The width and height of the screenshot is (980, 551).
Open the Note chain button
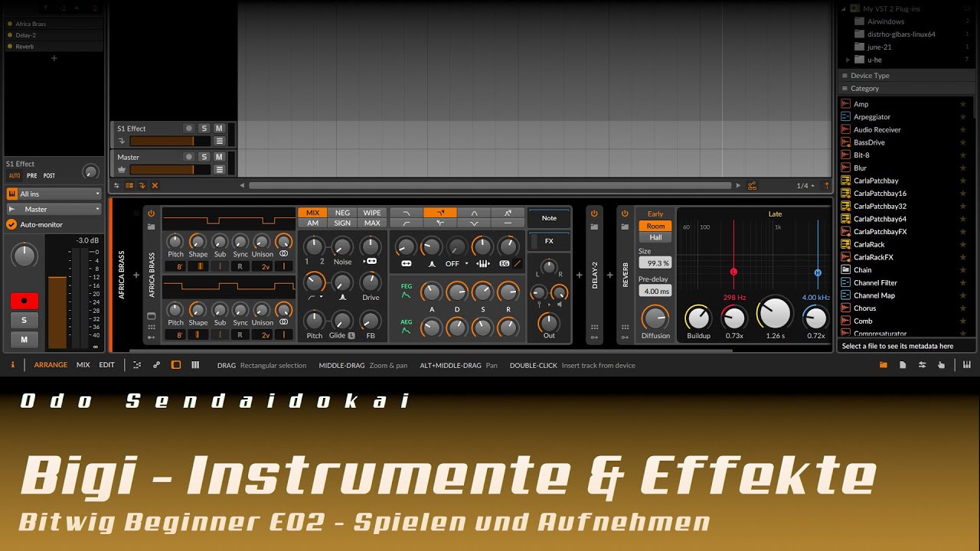[549, 218]
